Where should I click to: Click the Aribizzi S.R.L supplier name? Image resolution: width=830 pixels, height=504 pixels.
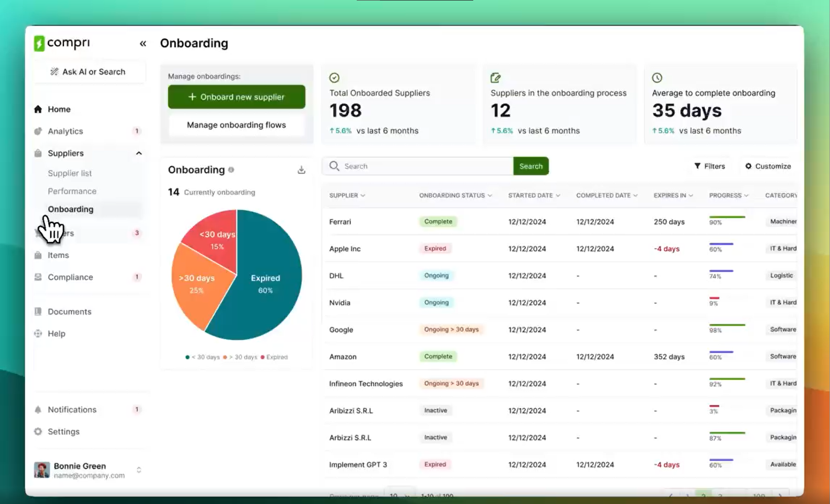pyautogui.click(x=351, y=411)
